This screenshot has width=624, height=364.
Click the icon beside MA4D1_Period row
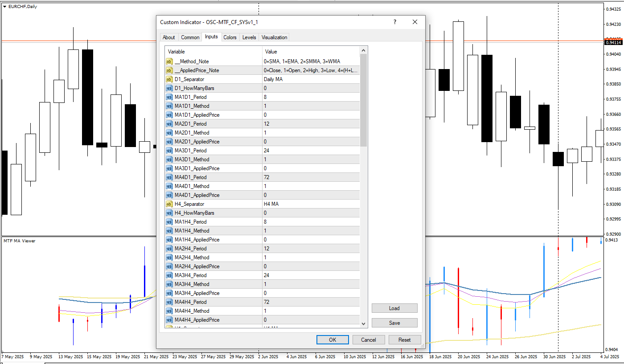click(x=169, y=177)
